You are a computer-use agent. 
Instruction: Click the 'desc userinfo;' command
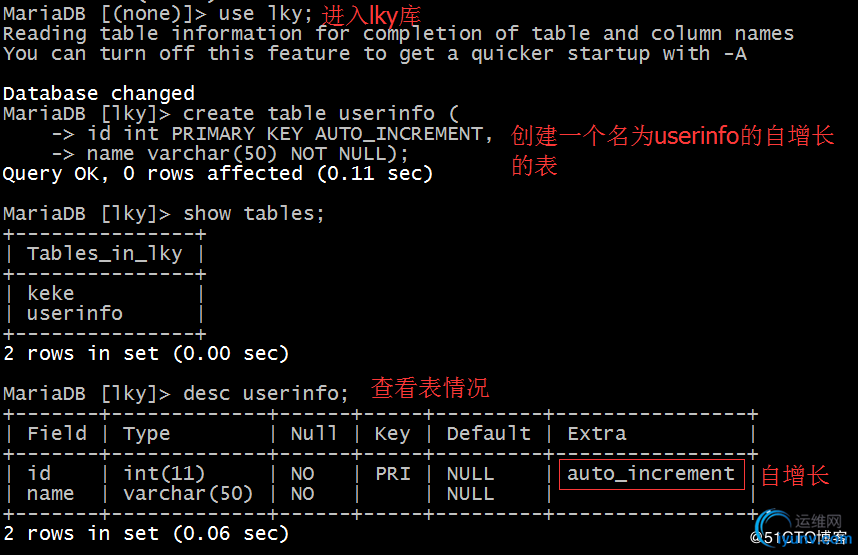click(x=266, y=394)
